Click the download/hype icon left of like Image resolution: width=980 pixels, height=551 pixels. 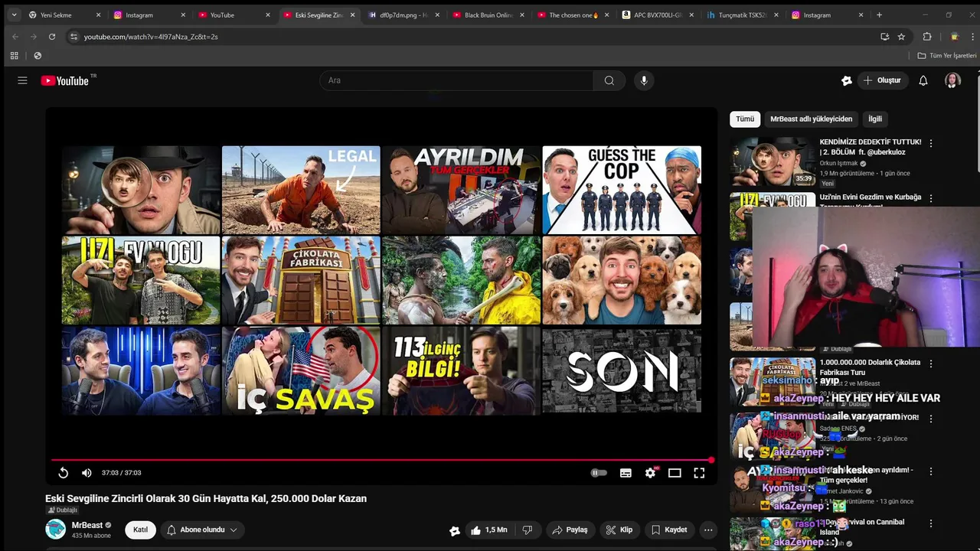[x=455, y=530]
